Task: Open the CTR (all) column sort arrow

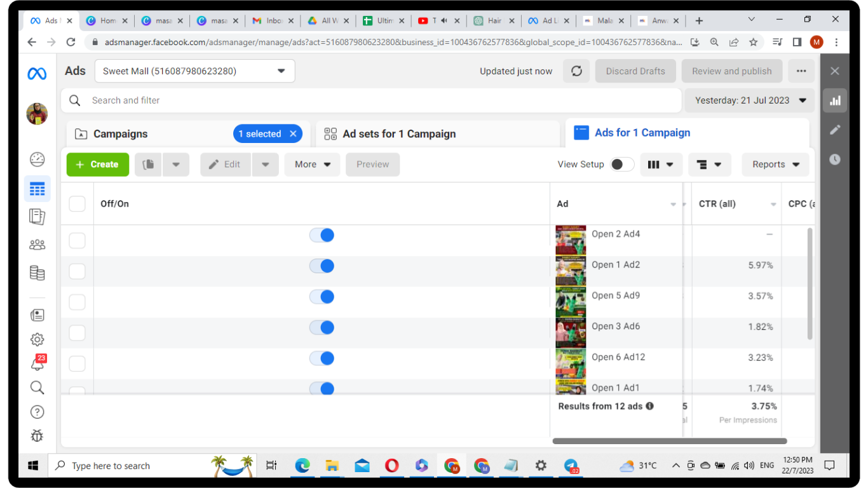Action: (773, 205)
